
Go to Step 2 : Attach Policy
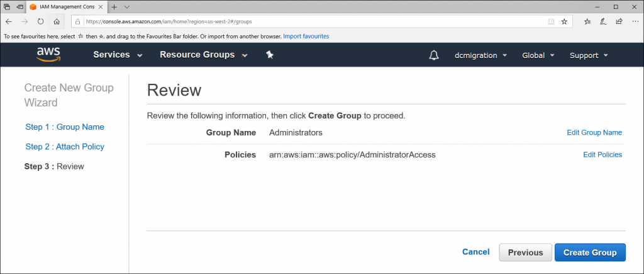pos(65,147)
